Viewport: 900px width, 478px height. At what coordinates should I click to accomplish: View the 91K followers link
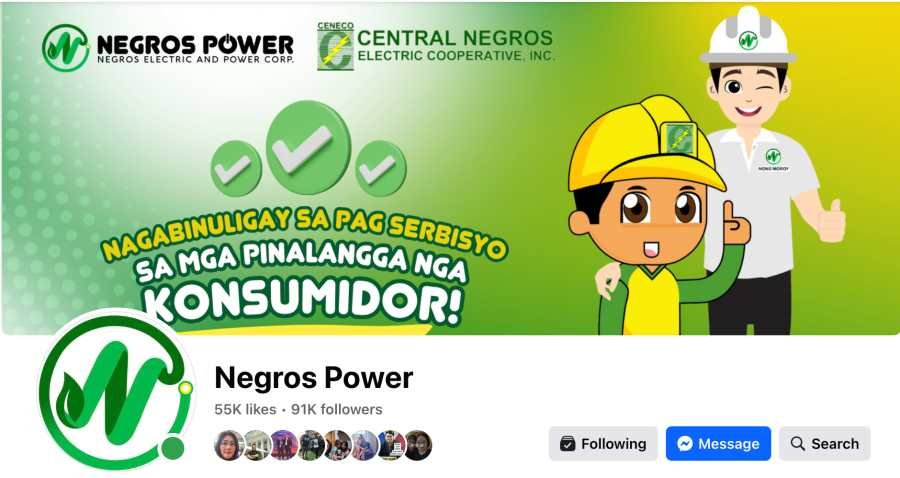point(336,409)
